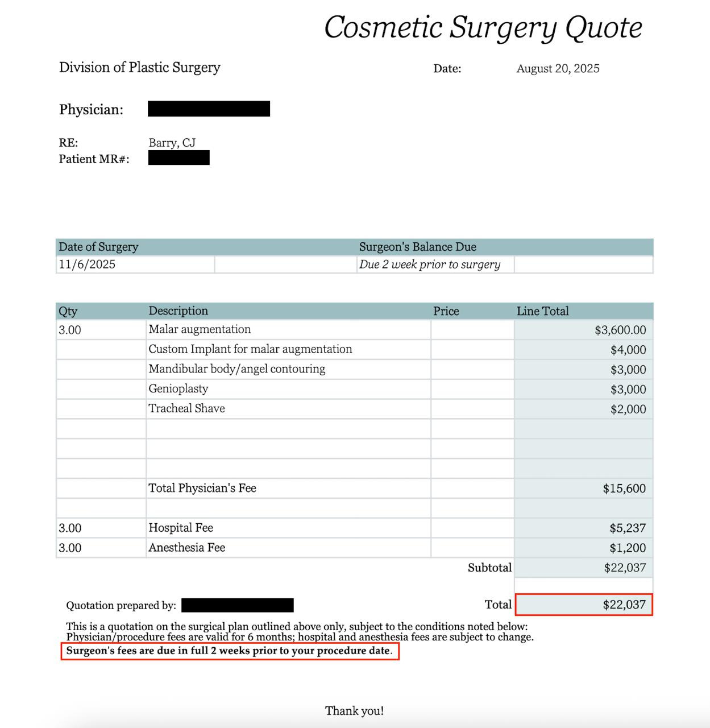Select the Custom Implant for malar augmentation row
This screenshot has height=728, width=710.
(x=250, y=349)
